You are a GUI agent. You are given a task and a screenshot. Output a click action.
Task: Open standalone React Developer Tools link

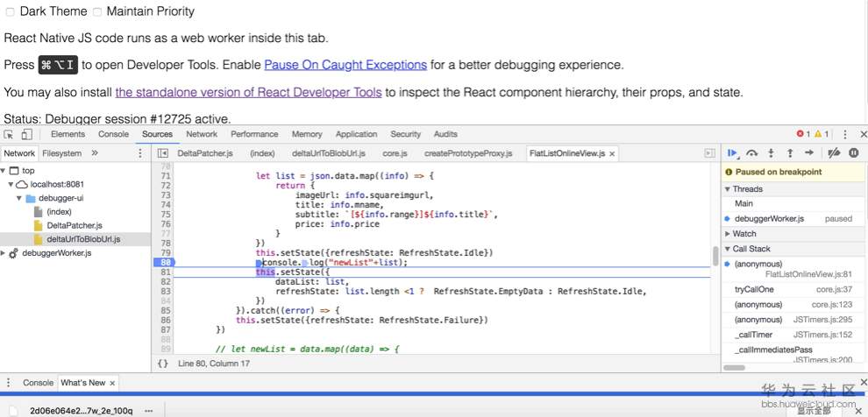[248, 92]
